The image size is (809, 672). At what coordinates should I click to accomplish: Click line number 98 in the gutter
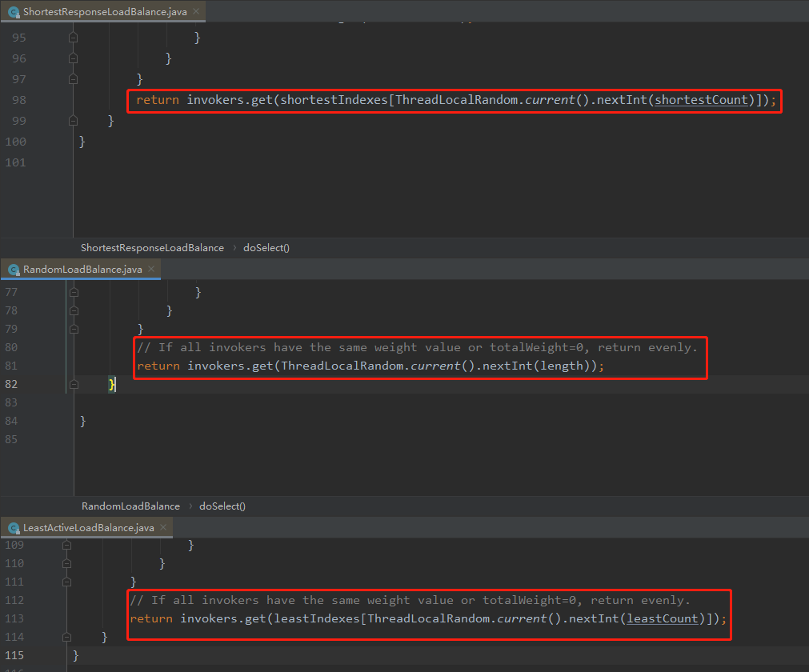(19, 100)
